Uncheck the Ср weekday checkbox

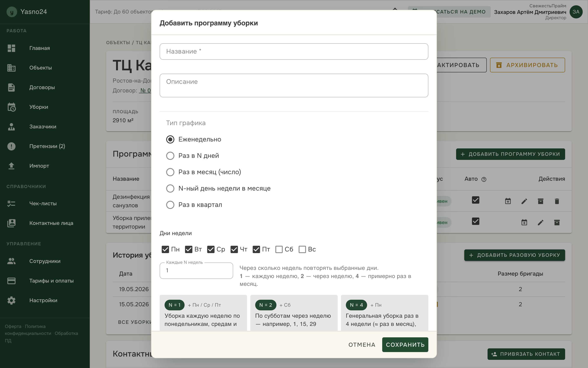point(211,249)
